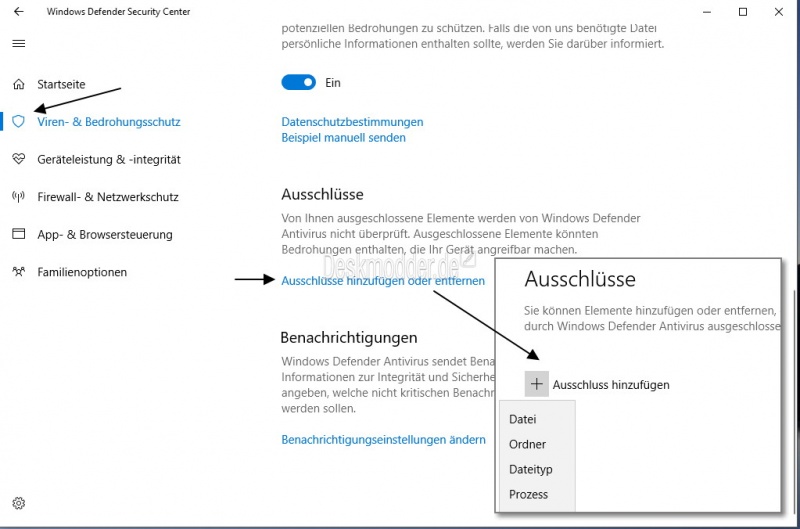Open the hamburger navigation menu
Image resolution: width=800 pixels, height=529 pixels.
pos(18,44)
